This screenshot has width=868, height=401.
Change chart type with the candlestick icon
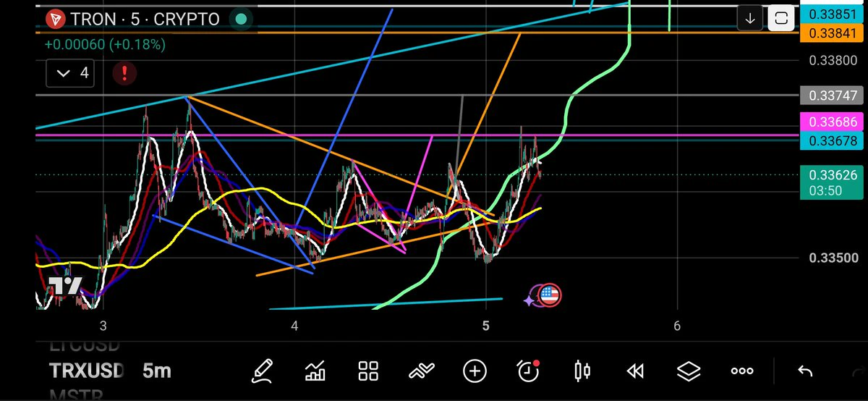point(582,371)
